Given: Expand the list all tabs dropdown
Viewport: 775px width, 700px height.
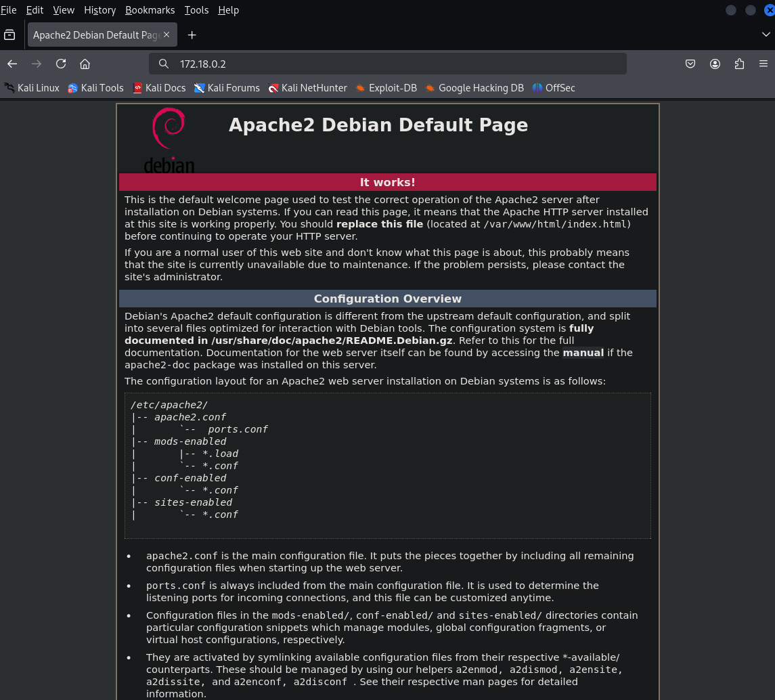Looking at the screenshot, I should (x=766, y=35).
